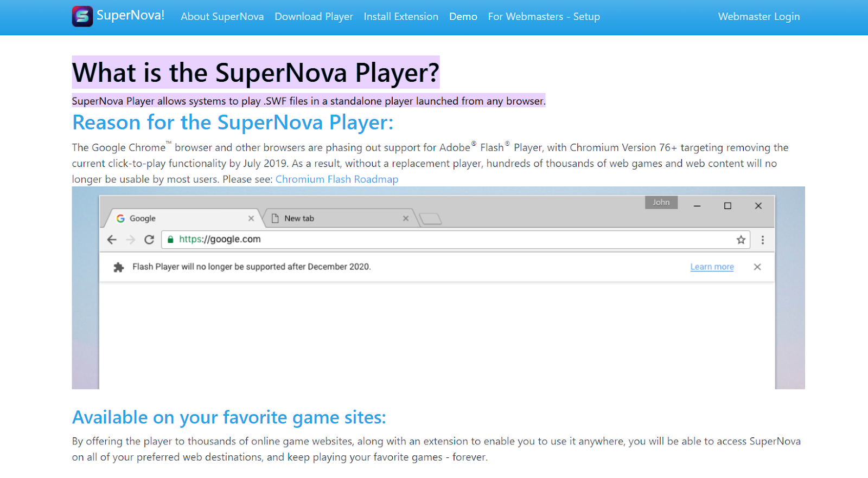The height and width of the screenshot is (478, 868).
Task: Click the blank page icon on New tab
Action: [x=275, y=218]
